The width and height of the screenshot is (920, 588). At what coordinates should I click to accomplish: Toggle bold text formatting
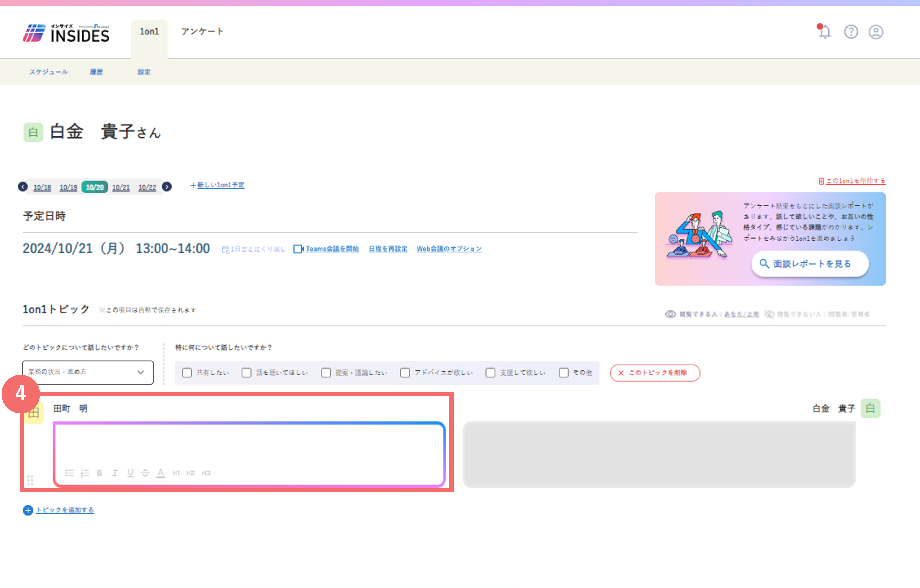pos(99,473)
